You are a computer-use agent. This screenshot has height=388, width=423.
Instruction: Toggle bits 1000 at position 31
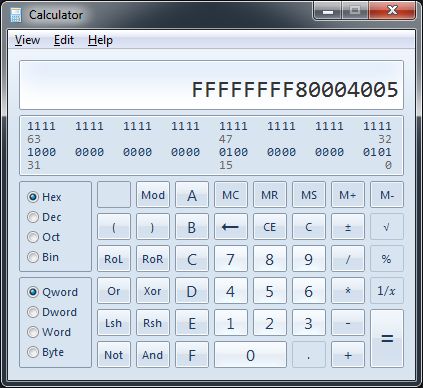point(41,152)
